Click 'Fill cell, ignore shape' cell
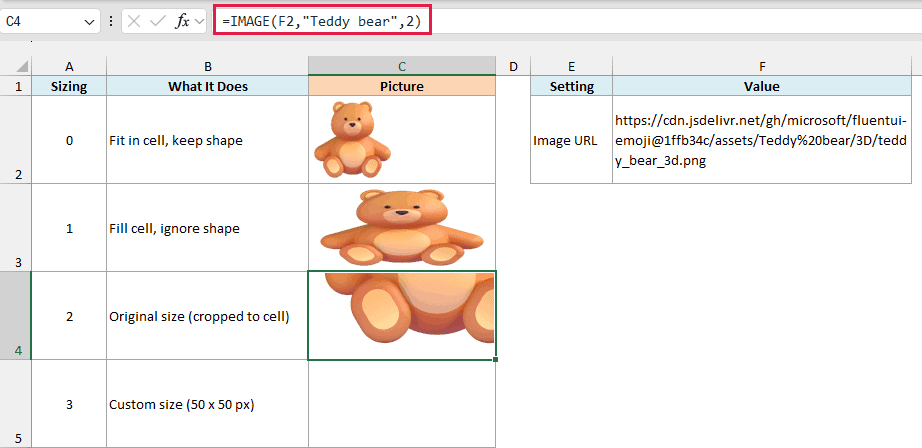This screenshot has width=922, height=448. coord(208,228)
